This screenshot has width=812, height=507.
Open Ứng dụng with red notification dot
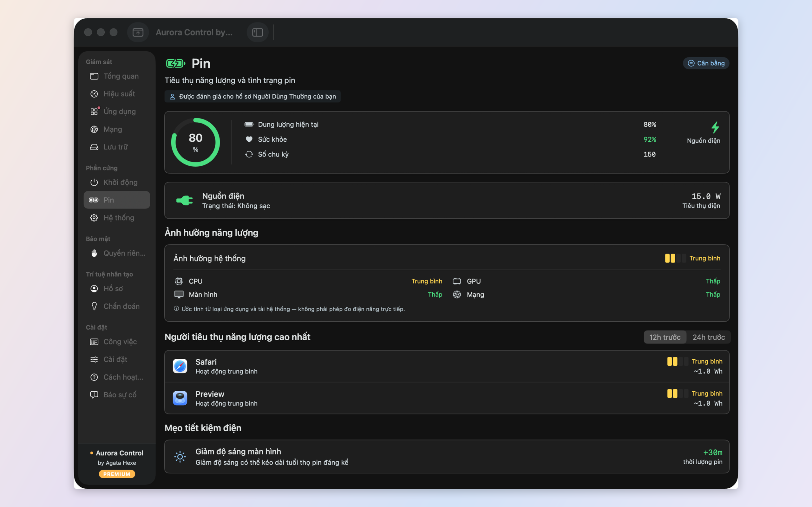pos(117,112)
